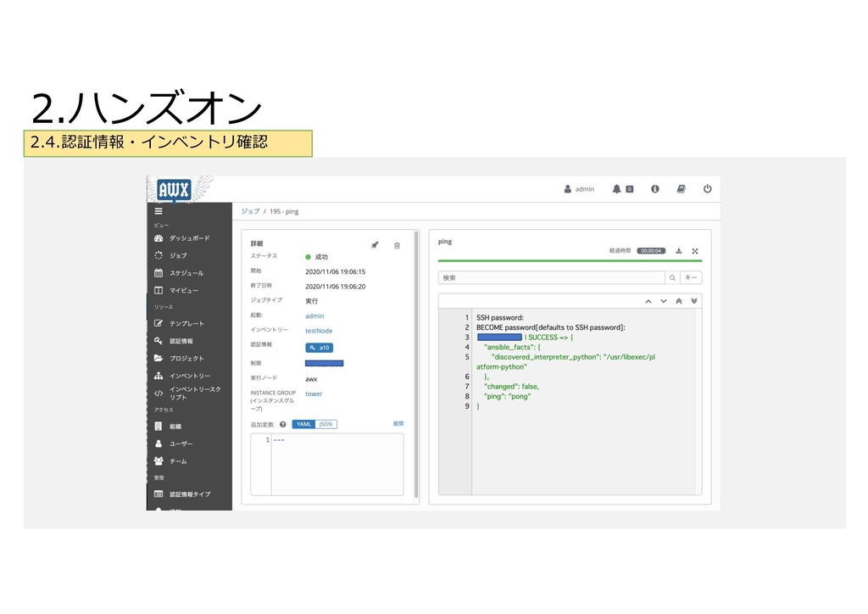Click the Users person icon in sidebar
Image resolution: width=868 pixels, height=614 pixels.
159,444
